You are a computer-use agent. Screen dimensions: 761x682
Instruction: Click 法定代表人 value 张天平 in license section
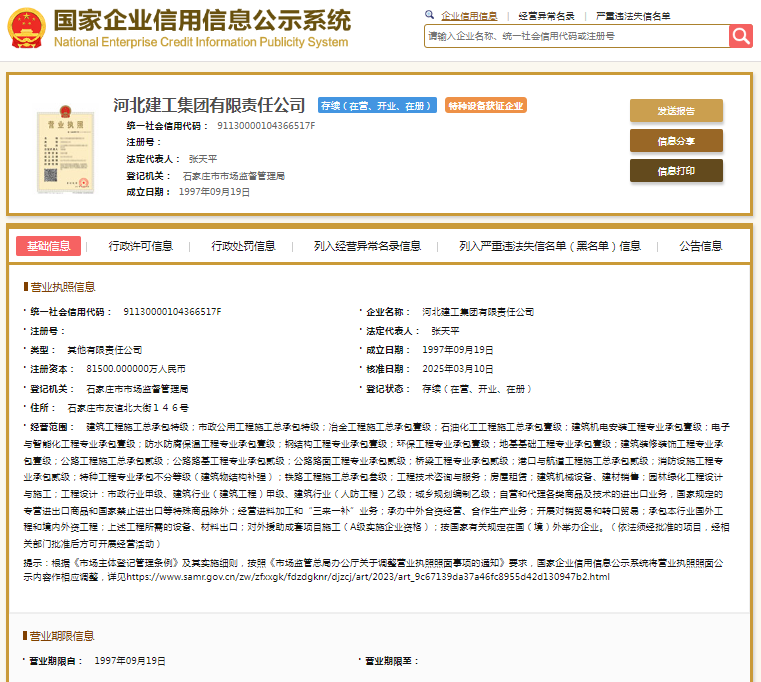445,331
